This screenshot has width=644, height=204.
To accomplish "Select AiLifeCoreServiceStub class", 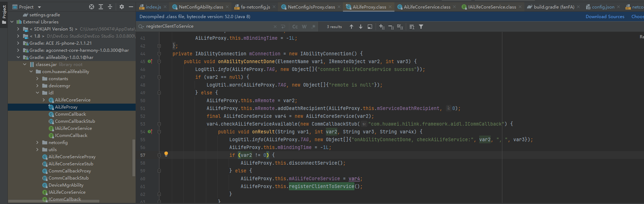I will point(71,164).
